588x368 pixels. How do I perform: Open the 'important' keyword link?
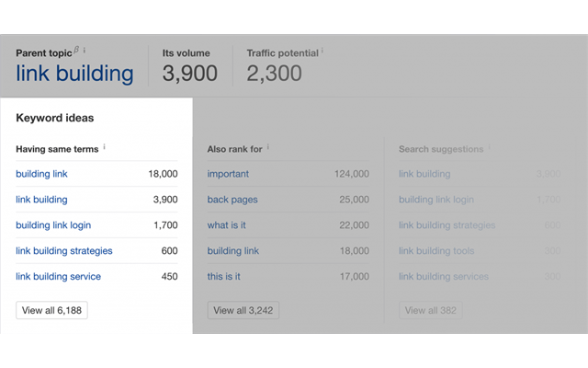click(228, 174)
